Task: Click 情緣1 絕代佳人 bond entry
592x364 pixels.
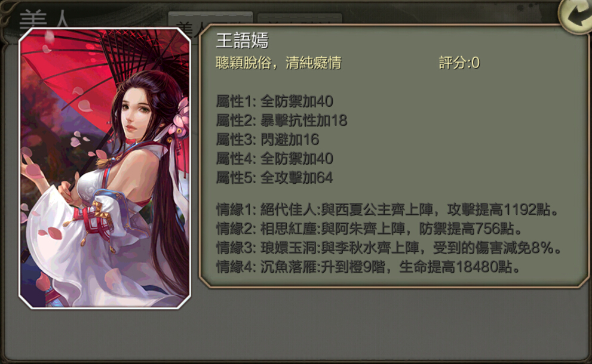Action: point(388,209)
